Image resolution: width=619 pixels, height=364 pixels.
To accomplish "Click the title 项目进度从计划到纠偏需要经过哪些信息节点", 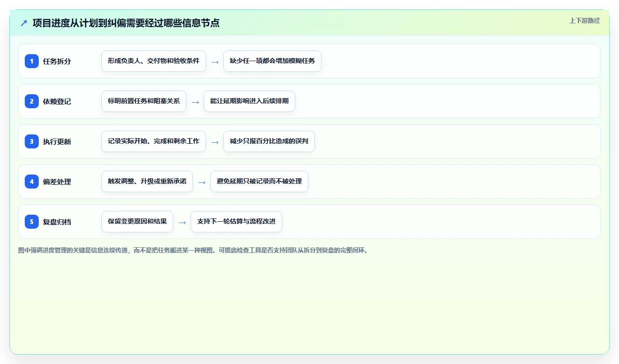I will [x=126, y=23].
